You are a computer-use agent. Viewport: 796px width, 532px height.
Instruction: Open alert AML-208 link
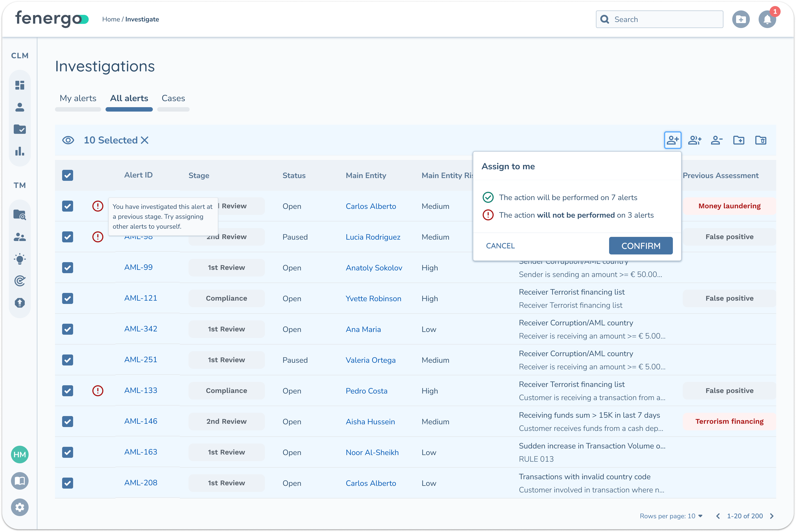pos(141,483)
